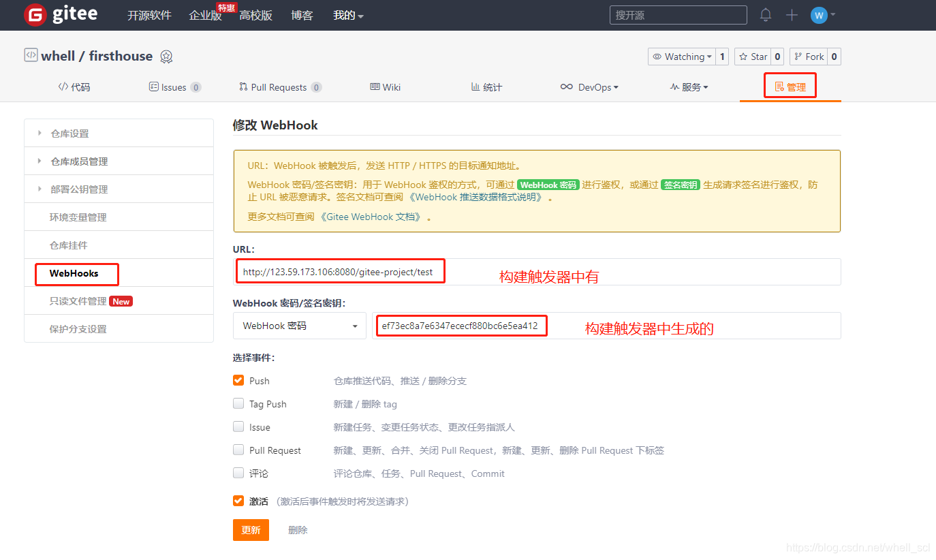Click the Issues tab count badge

click(x=196, y=87)
